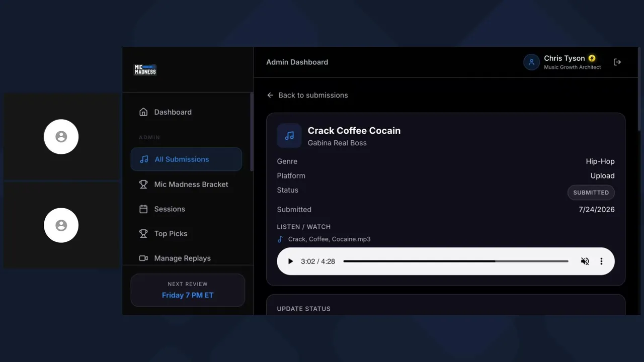Click Chris Tyson's profile avatar icon
Screen dimensions: 644x362
coord(531,62)
